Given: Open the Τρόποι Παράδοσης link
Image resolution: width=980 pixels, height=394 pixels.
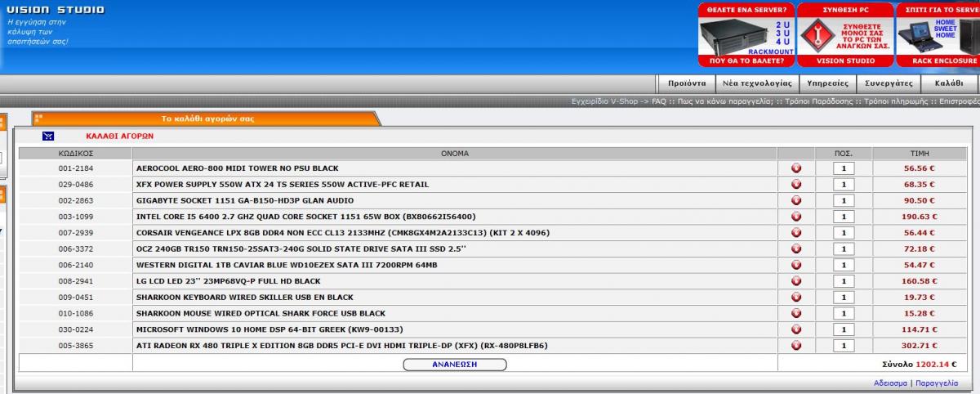Looking at the screenshot, I should click(820, 102).
